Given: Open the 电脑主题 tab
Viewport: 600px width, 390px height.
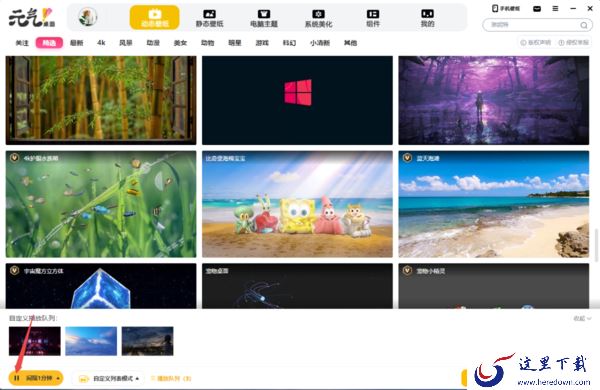Looking at the screenshot, I should [x=264, y=18].
